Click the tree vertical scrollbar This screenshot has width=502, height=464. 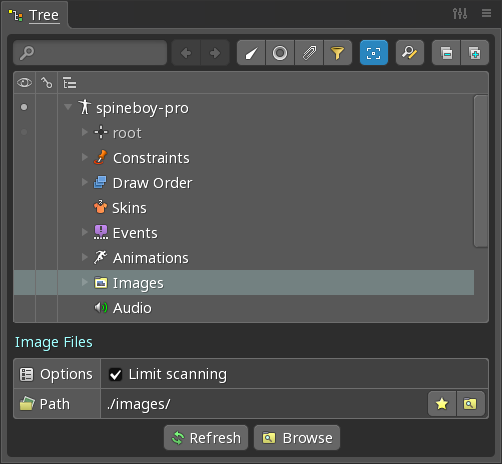[x=481, y=171]
